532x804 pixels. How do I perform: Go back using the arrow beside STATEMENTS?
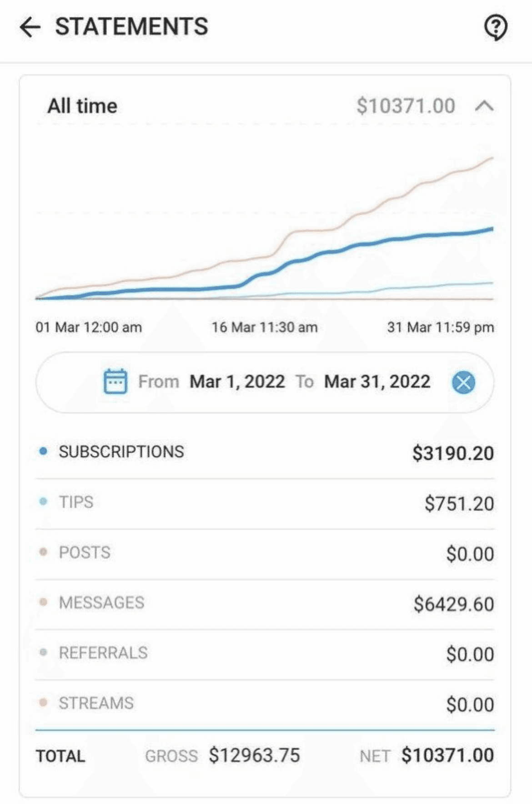30,27
